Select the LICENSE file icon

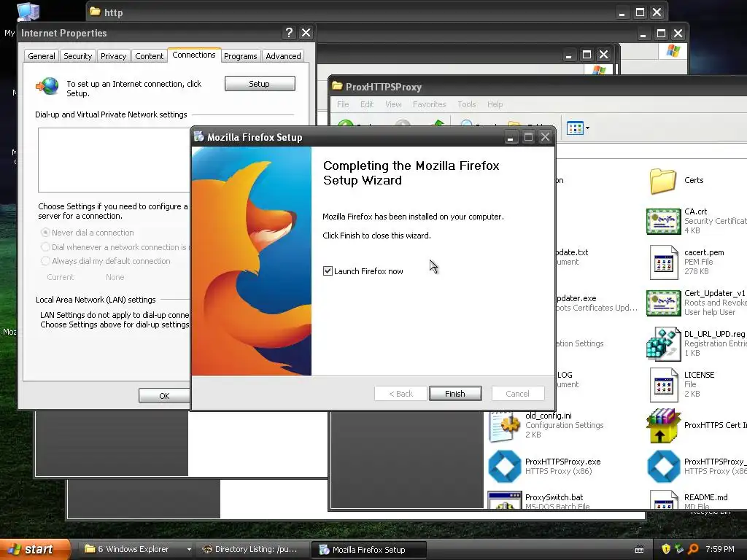pyautogui.click(x=664, y=385)
